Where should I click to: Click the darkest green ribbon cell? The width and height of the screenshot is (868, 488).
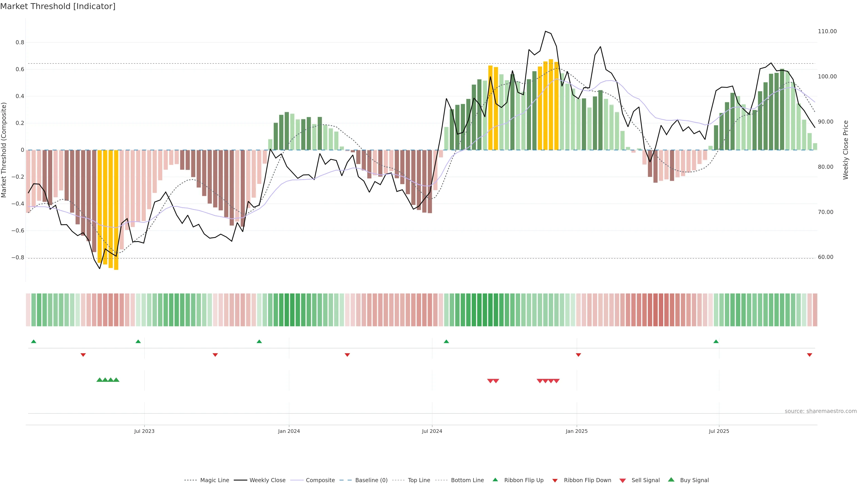[x=479, y=310]
